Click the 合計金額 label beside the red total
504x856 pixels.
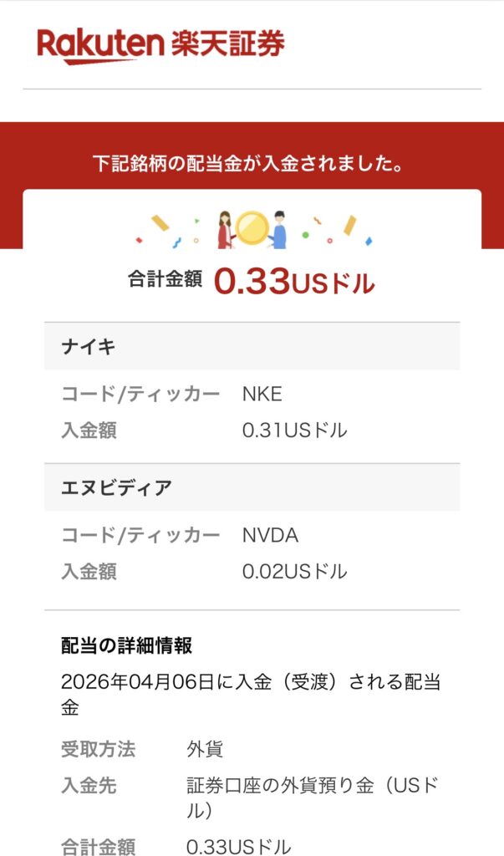coord(165,280)
